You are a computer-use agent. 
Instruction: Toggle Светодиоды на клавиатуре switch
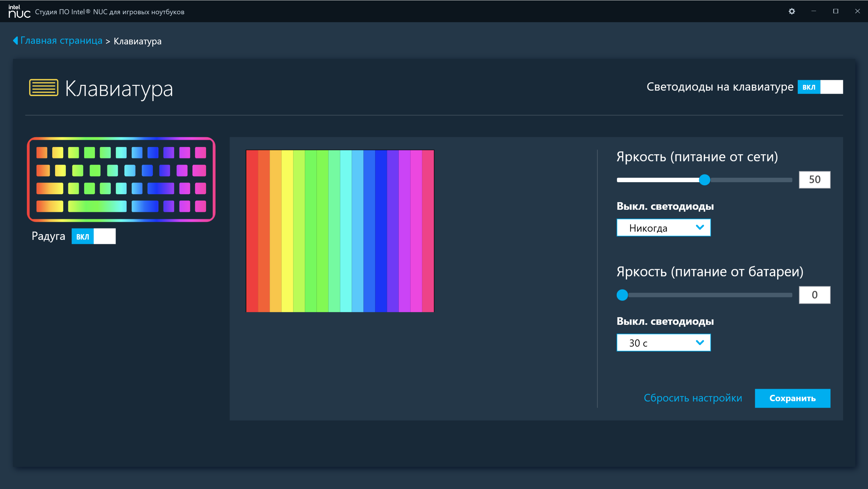pyautogui.click(x=820, y=87)
